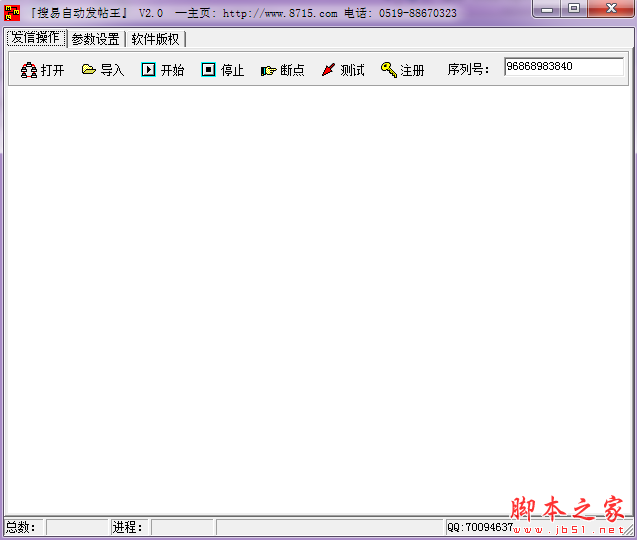The width and height of the screenshot is (637, 541).
Task: Click the 序列号 serial number input field
Action: (564, 66)
